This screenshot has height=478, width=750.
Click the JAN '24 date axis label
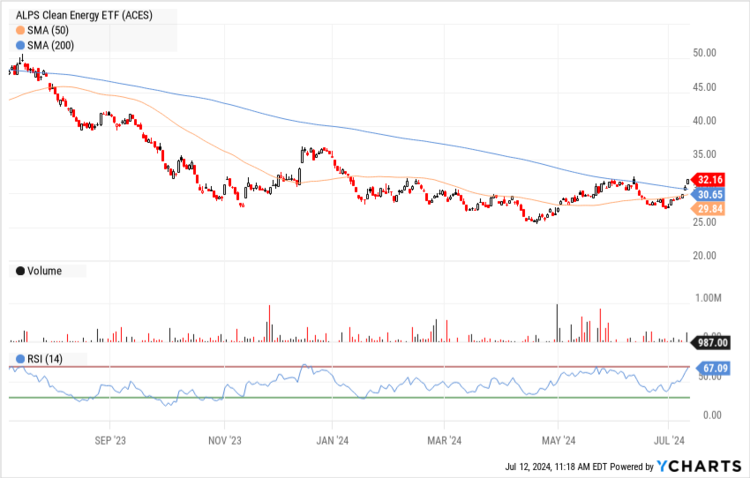pos(331,439)
